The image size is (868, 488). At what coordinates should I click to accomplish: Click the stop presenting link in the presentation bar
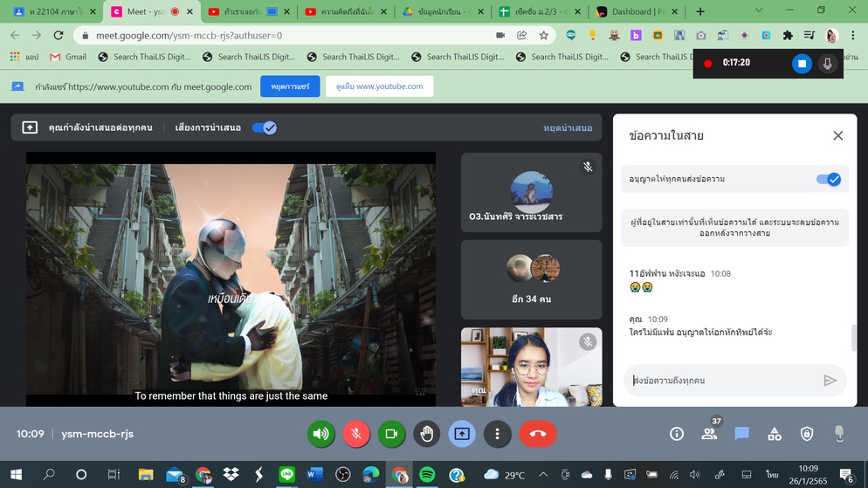[568, 127]
